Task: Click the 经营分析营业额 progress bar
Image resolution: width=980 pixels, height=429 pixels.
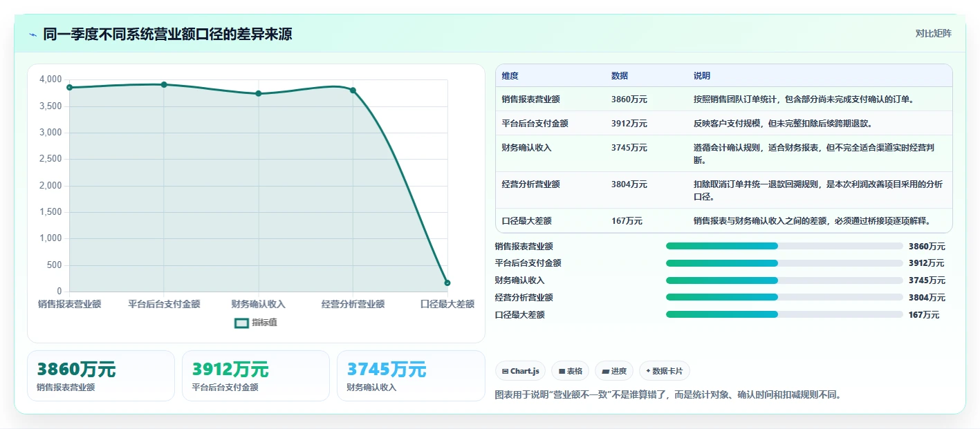Action: [x=784, y=297]
